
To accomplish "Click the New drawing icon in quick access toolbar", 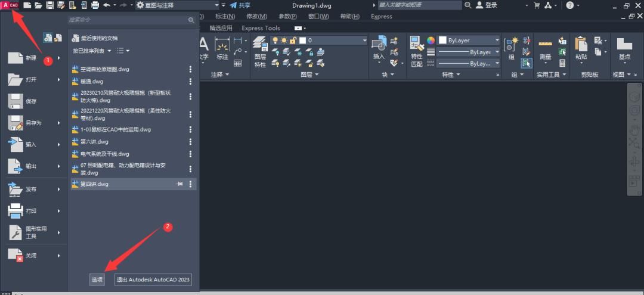I will pyautogui.click(x=27, y=5).
